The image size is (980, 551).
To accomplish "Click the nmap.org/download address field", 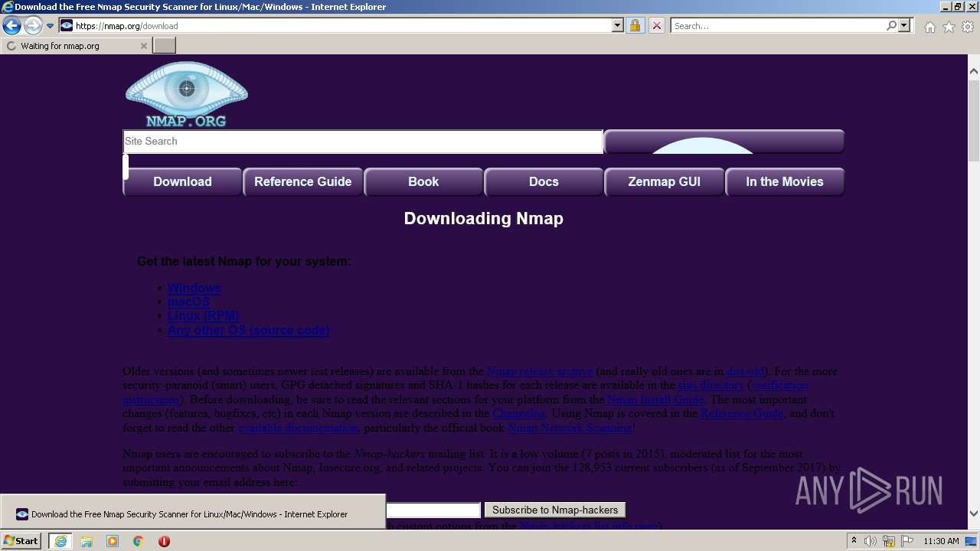I will pos(343,26).
